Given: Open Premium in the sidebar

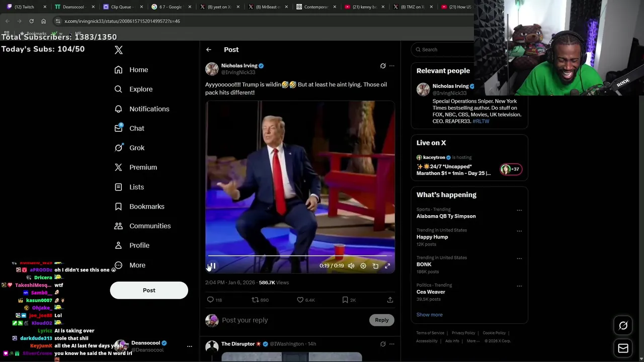Looking at the screenshot, I should point(136,167).
